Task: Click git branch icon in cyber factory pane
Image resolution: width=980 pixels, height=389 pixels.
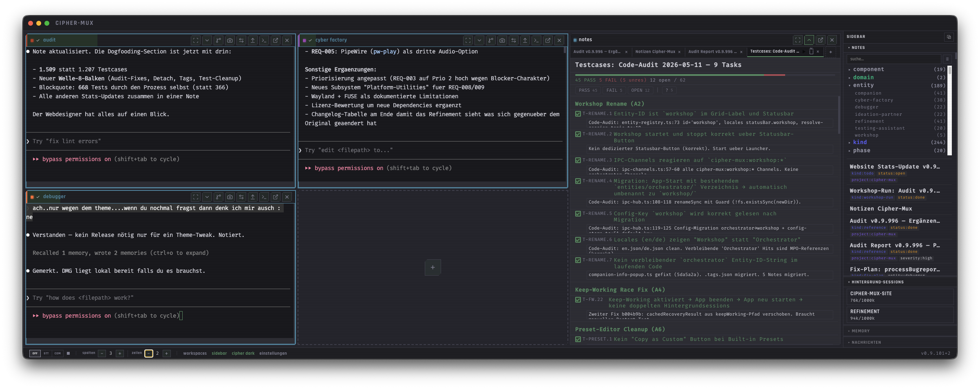Action: tap(491, 40)
